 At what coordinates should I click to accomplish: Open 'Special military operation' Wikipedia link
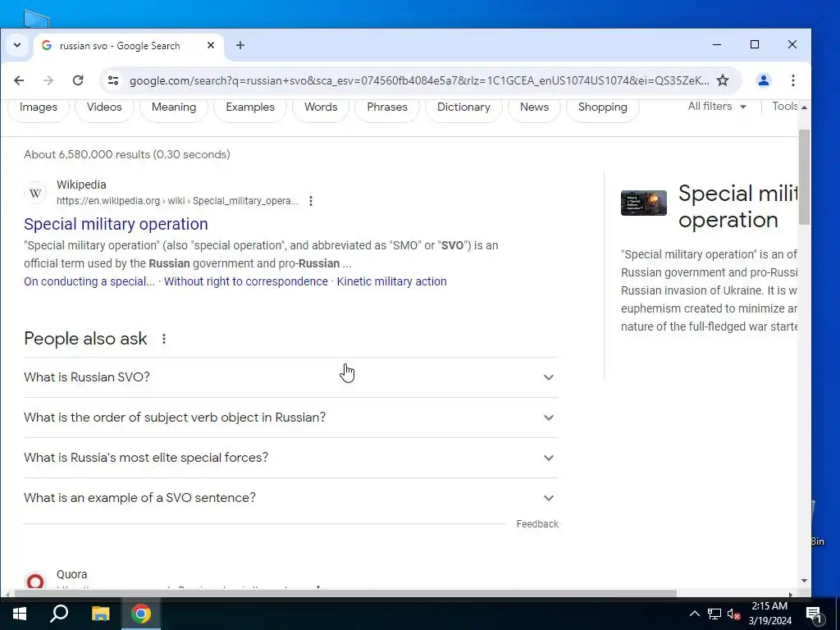tap(116, 224)
